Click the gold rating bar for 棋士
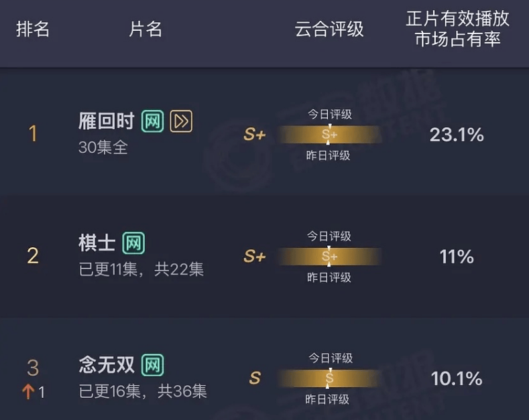Screen dimensions: 529x420 pos(329,257)
